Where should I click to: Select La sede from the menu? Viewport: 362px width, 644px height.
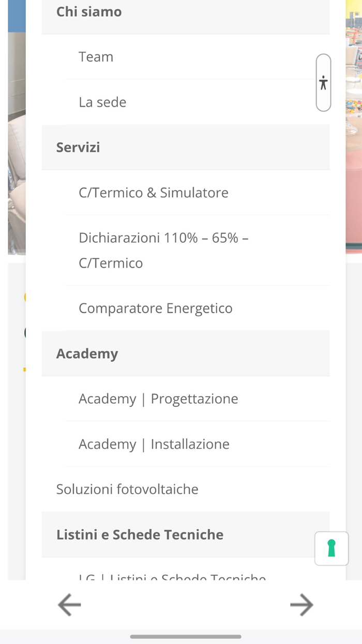tap(102, 102)
